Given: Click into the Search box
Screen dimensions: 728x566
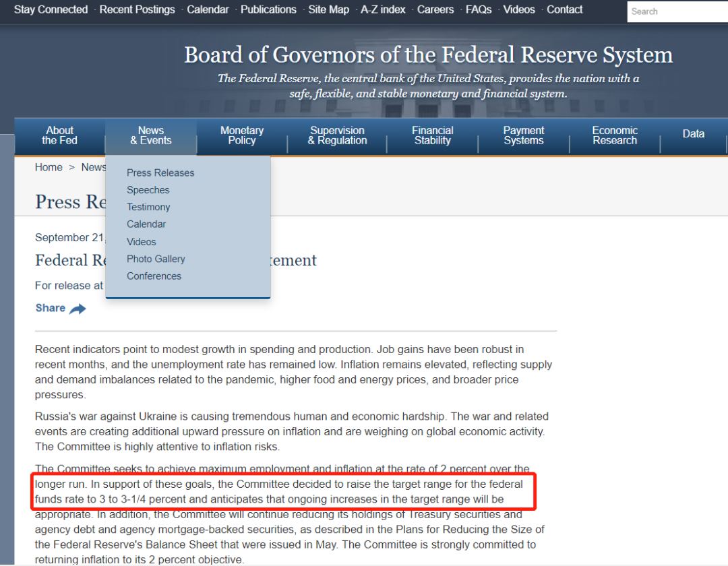Looking at the screenshot, I should pyautogui.click(x=677, y=11).
